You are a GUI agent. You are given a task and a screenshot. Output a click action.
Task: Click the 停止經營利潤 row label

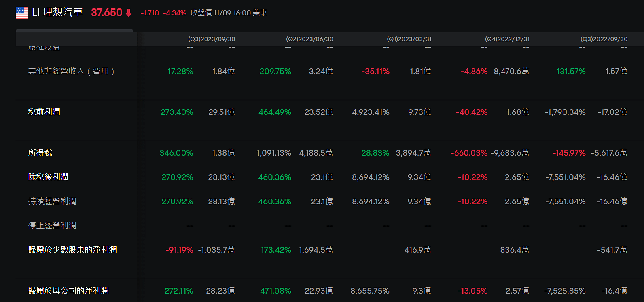pyautogui.click(x=52, y=226)
